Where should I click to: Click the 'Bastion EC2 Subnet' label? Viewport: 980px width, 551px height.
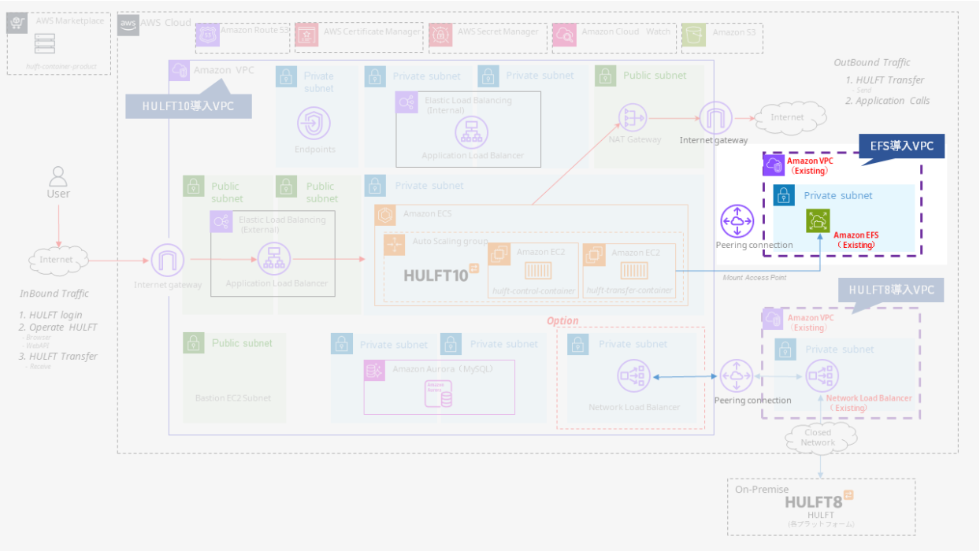pyautogui.click(x=233, y=398)
